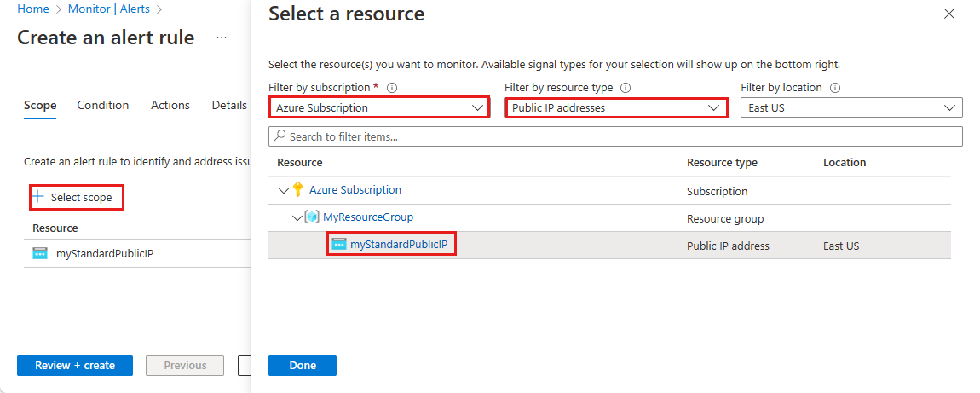Click the Search to filter items field
Image resolution: width=980 pixels, height=393 pixels.
tap(615, 136)
